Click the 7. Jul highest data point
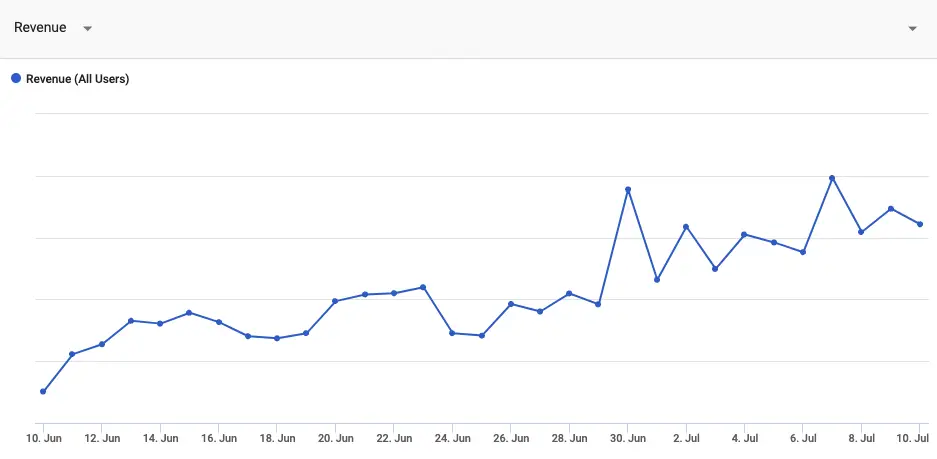This screenshot has height=459, width=937. click(x=832, y=178)
